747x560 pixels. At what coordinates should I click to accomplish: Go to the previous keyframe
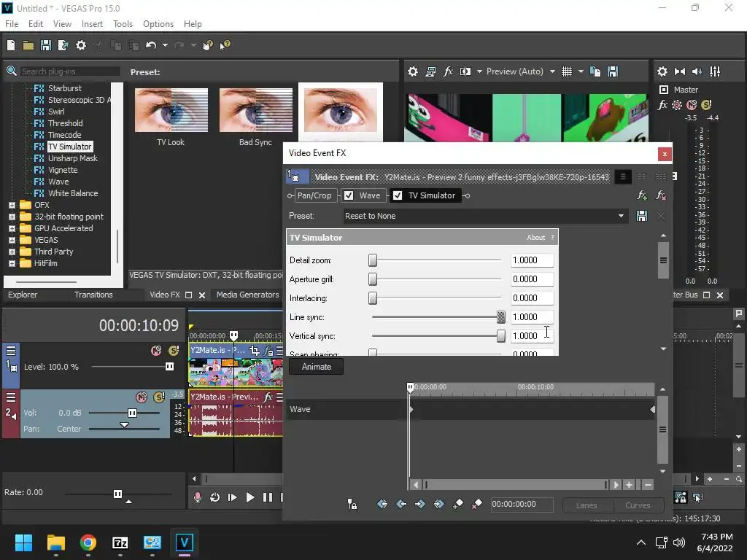tap(401, 504)
